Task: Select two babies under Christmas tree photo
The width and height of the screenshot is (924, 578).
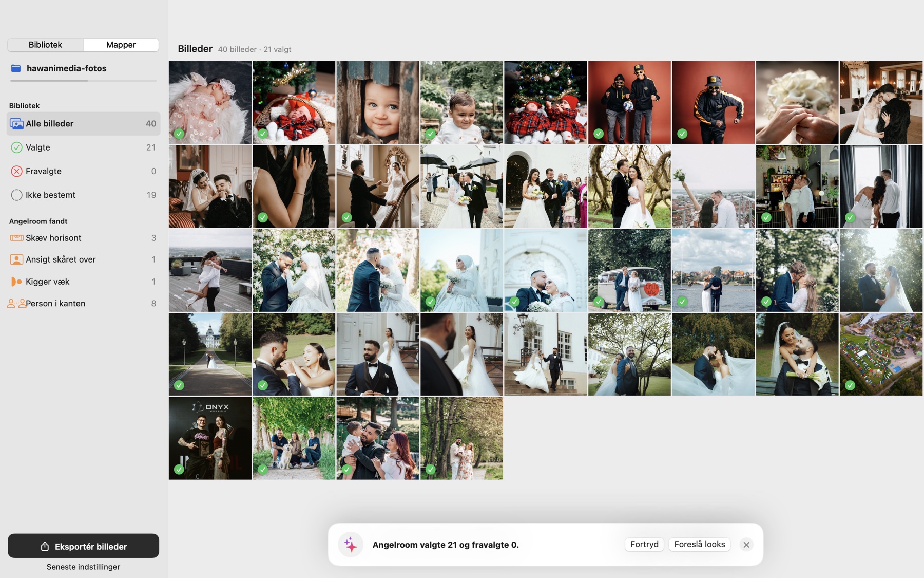Action: (546, 102)
